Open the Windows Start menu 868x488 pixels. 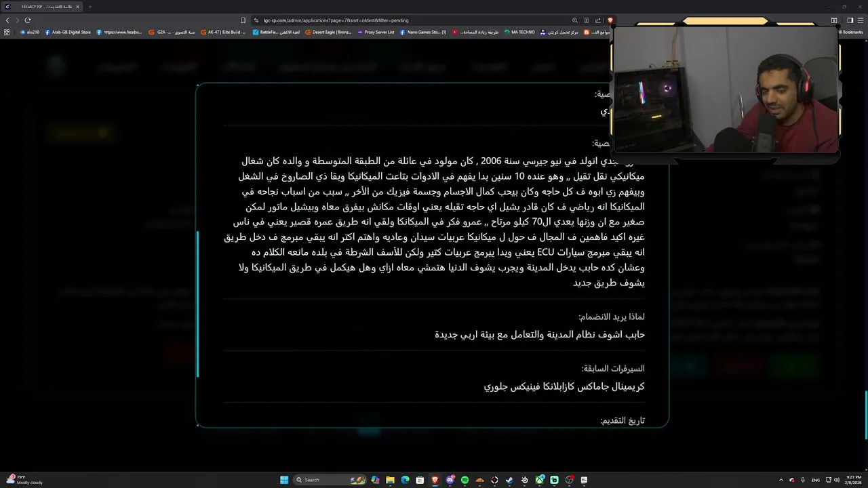[284, 480]
